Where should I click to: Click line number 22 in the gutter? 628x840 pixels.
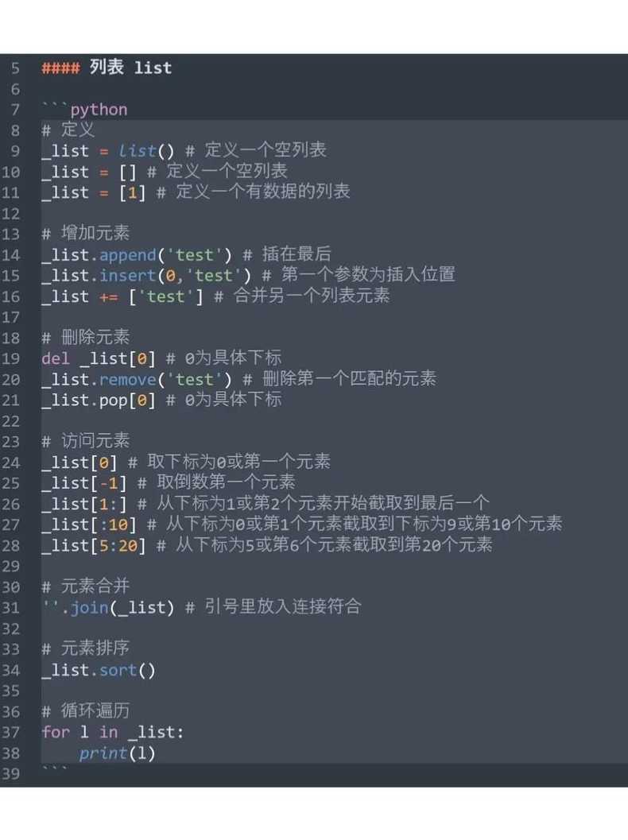click(10, 421)
